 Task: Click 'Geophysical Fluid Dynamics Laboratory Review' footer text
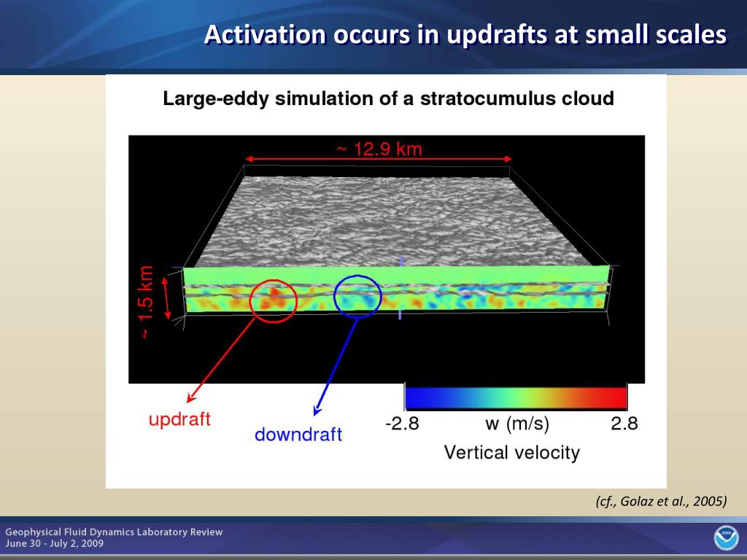pyautogui.click(x=114, y=532)
